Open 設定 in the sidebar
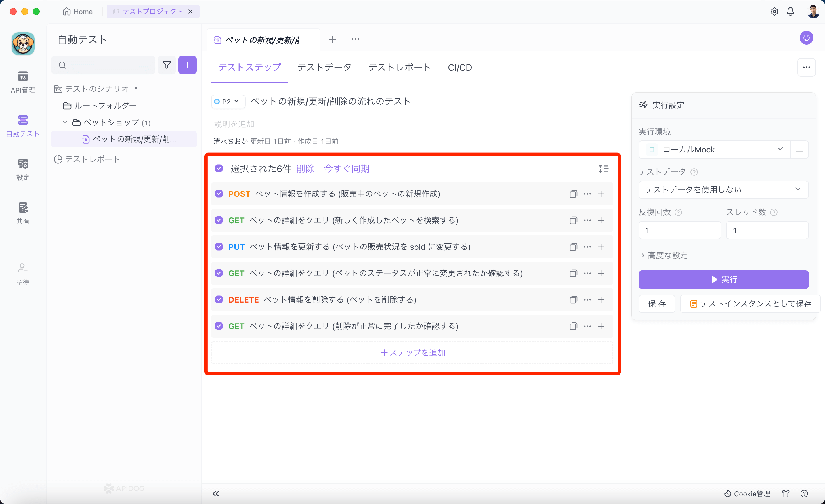Viewport: 825px width, 504px height. click(23, 170)
